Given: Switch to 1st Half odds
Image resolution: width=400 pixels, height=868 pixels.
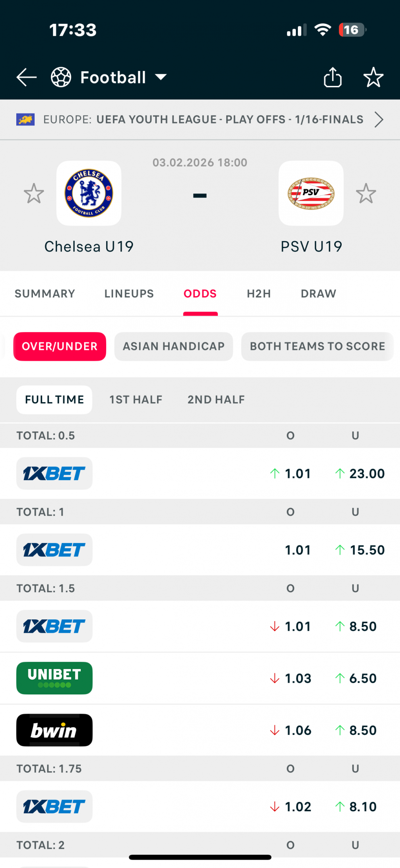Looking at the screenshot, I should pos(136,400).
